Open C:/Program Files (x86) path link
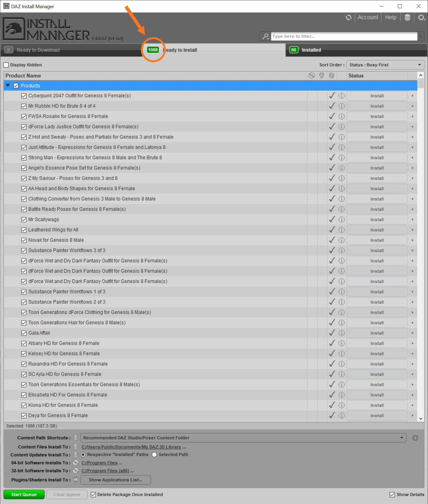 pos(105,471)
